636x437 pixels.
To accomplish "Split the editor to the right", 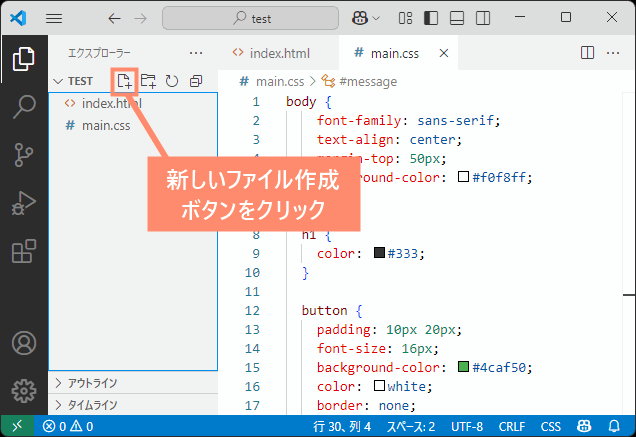I will pos(587,53).
